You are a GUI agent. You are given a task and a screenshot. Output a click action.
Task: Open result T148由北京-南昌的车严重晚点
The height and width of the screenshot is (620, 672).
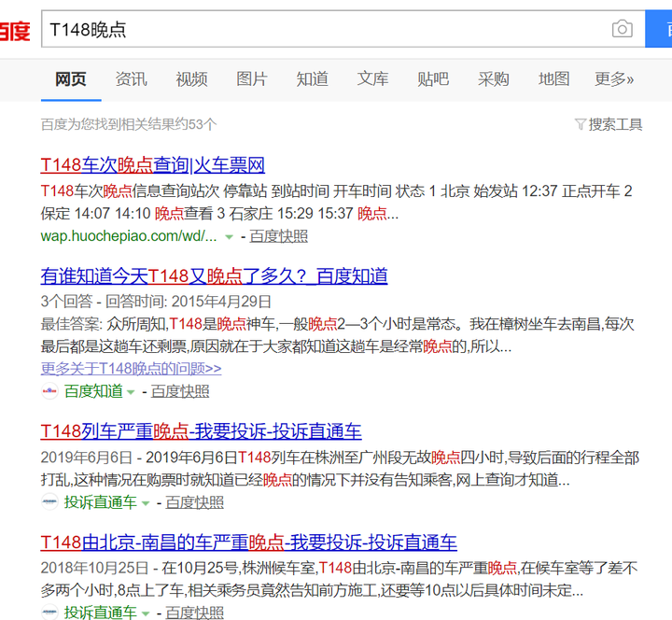(x=249, y=542)
